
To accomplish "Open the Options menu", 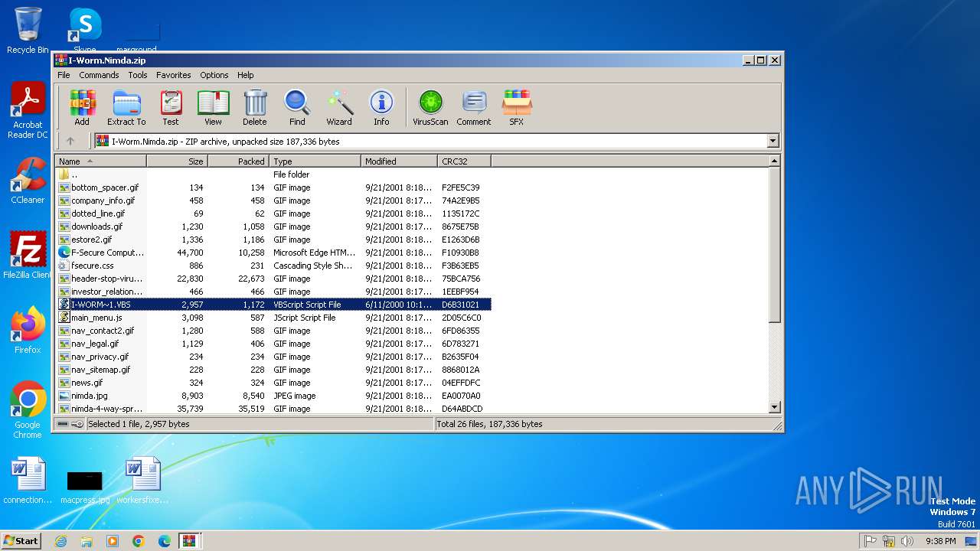I will (214, 75).
